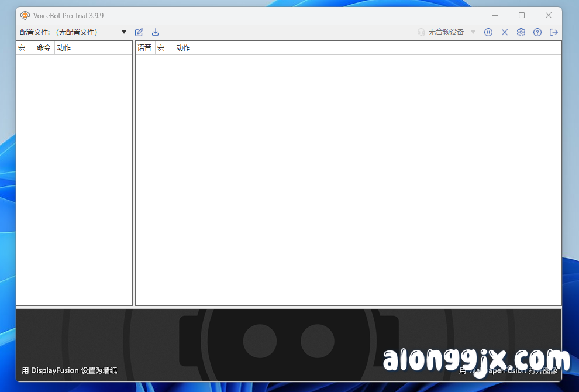The image size is (579, 392).
Task: Click the 语音 column header on right panel
Action: 144,47
